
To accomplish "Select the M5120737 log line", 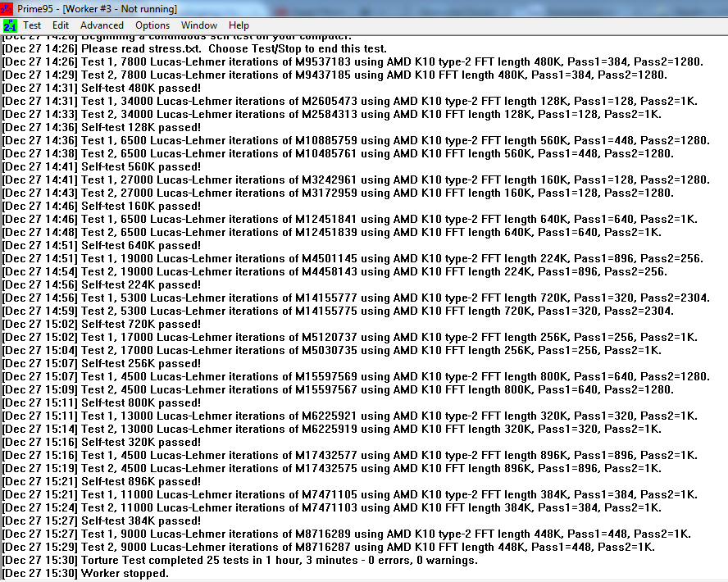I will tap(350, 337).
